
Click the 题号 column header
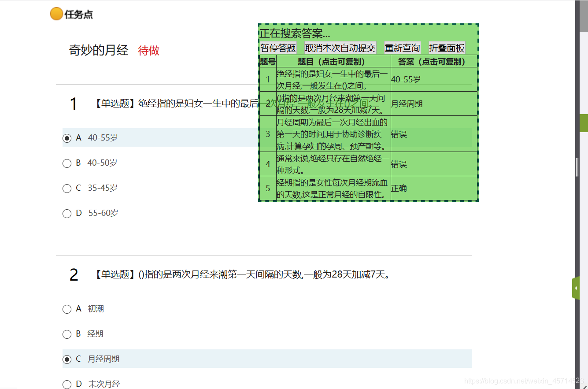tap(268, 62)
